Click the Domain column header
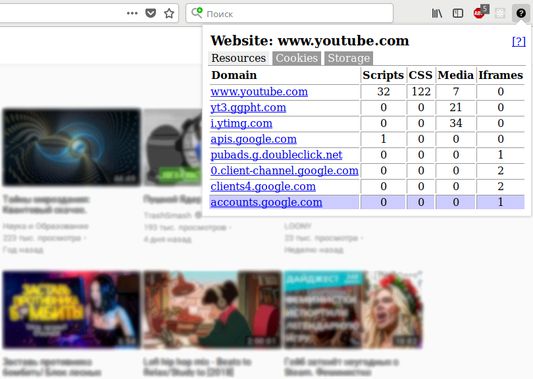Image resolution: width=533 pixels, height=379 pixels. [234, 75]
